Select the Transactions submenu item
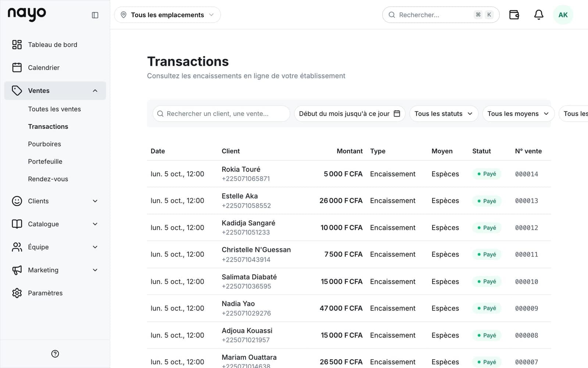This screenshot has height=368, width=588. pos(48,126)
